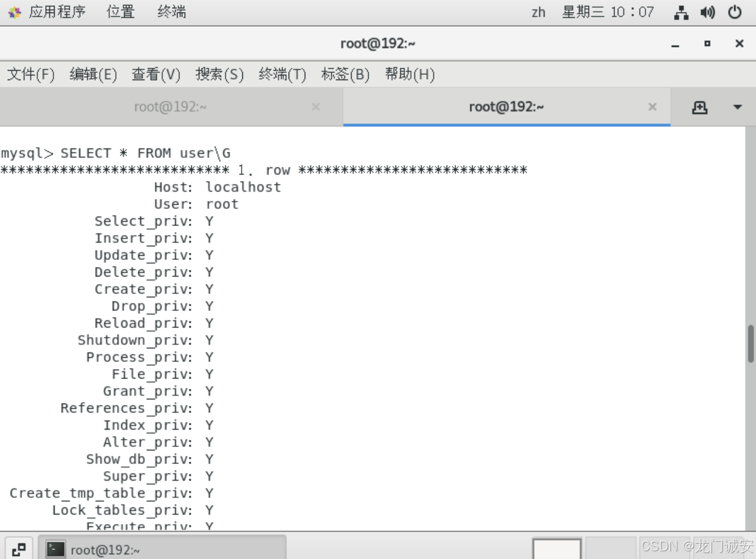Screen dimensions: 756x559
Task: Open the 帮助(H) menu
Action: [x=410, y=74]
